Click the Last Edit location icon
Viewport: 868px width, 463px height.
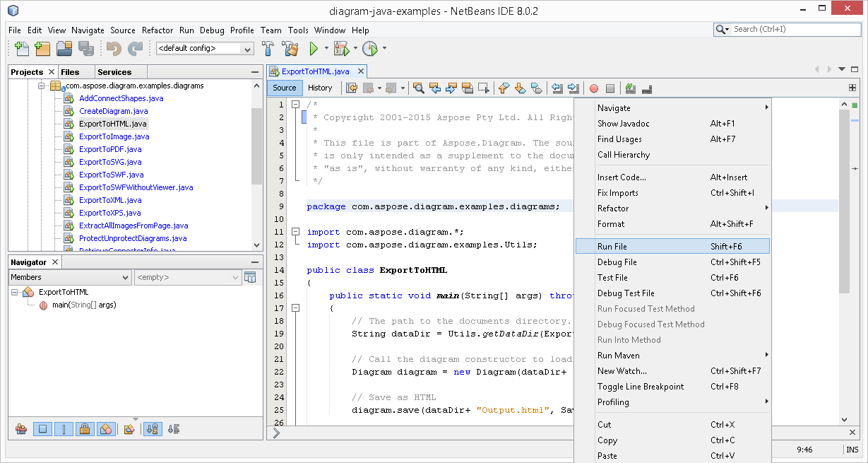(x=352, y=88)
